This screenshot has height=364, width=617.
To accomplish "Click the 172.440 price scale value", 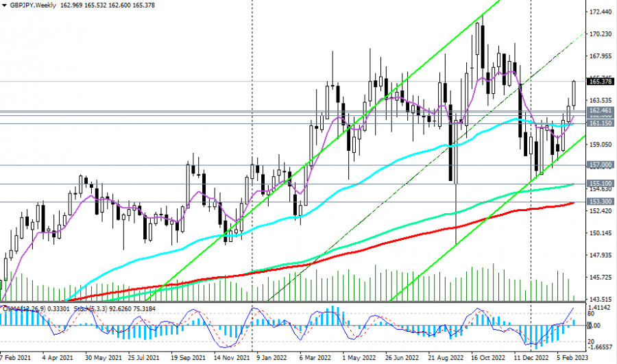I will (601, 12).
